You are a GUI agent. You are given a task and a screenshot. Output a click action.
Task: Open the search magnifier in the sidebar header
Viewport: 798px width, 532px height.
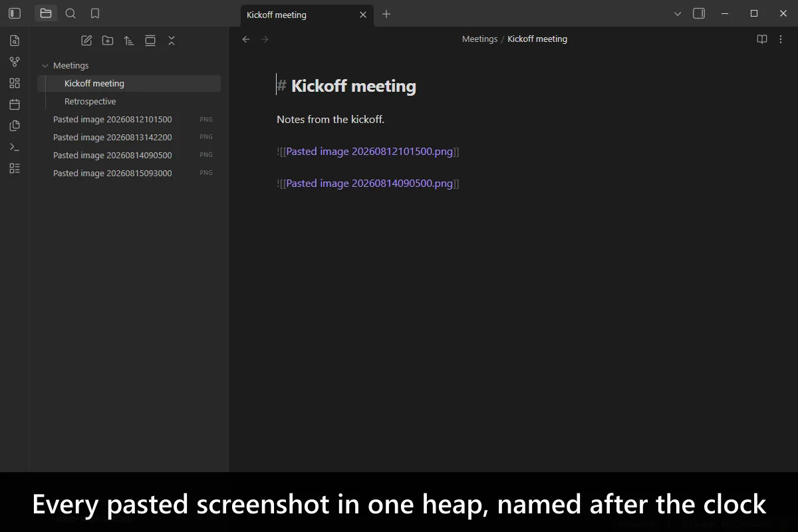tap(70, 13)
